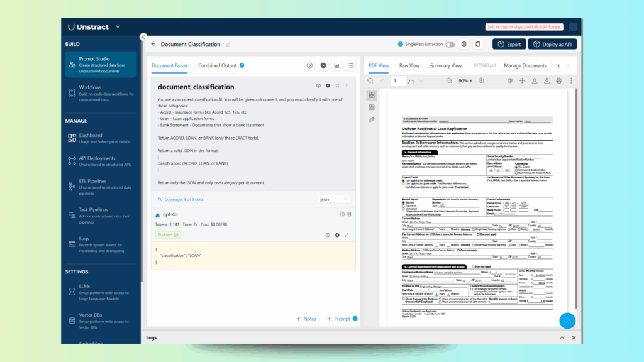Open the token usage chart icon

coord(337,65)
